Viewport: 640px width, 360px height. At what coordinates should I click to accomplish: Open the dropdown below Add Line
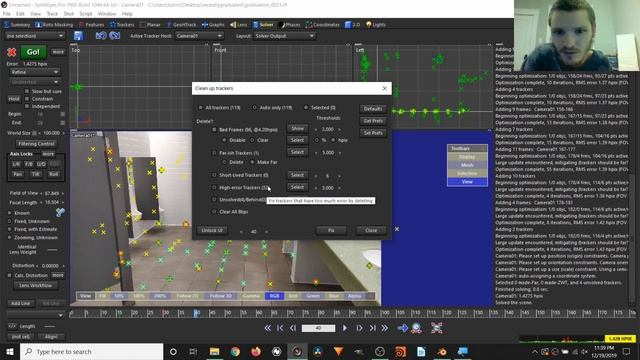[x=35, y=315]
